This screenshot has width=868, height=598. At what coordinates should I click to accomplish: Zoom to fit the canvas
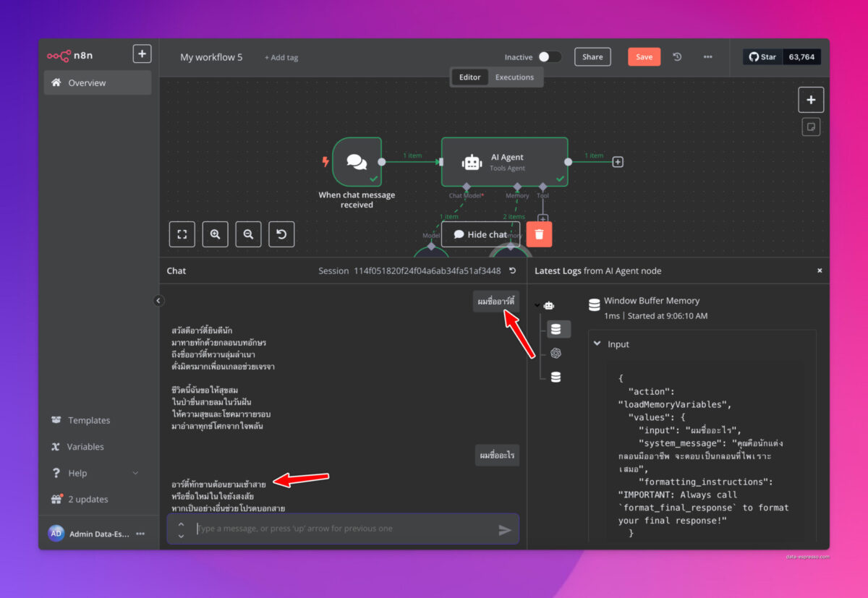coord(182,234)
